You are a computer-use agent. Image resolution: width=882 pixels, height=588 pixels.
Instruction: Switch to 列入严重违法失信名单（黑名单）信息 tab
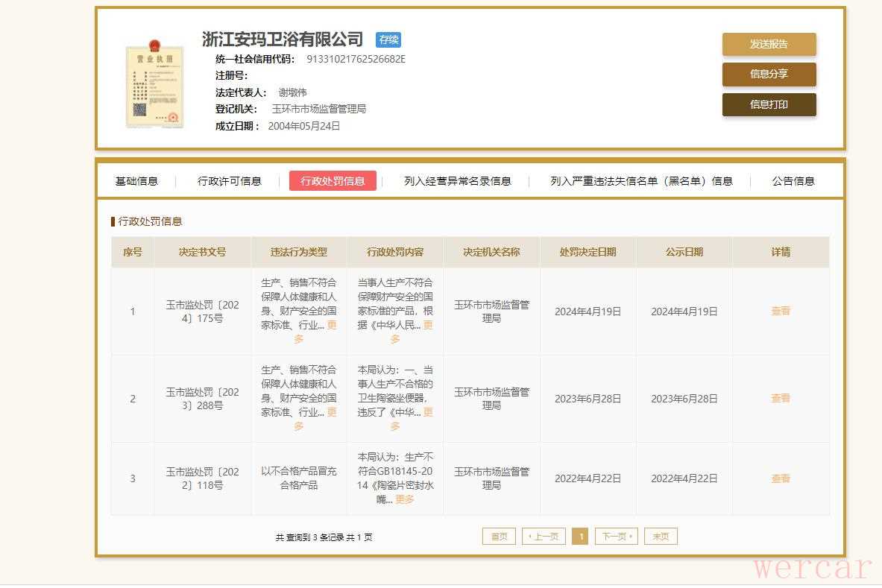[x=641, y=181]
